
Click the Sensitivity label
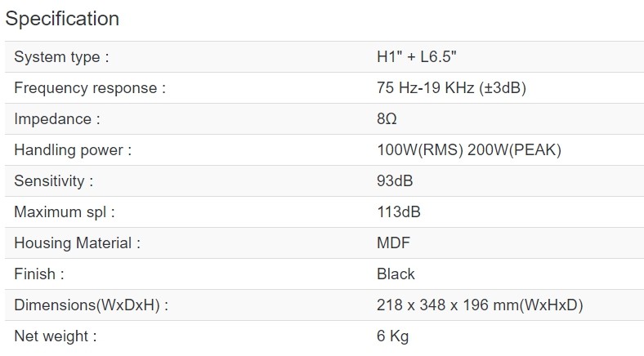pyautogui.click(x=54, y=181)
